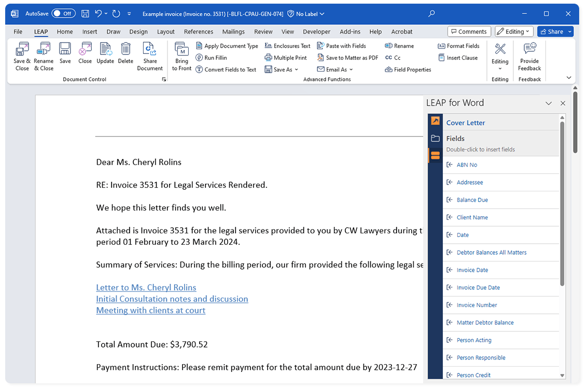This screenshot has width=588, height=389.
Task: Select the Invoice Number field entry
Action: click(477, 305)
